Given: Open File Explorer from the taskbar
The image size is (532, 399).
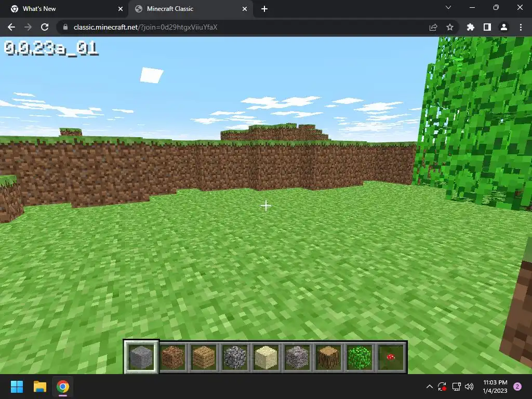Looking at the screenshot, I should (x=39, y=387).
